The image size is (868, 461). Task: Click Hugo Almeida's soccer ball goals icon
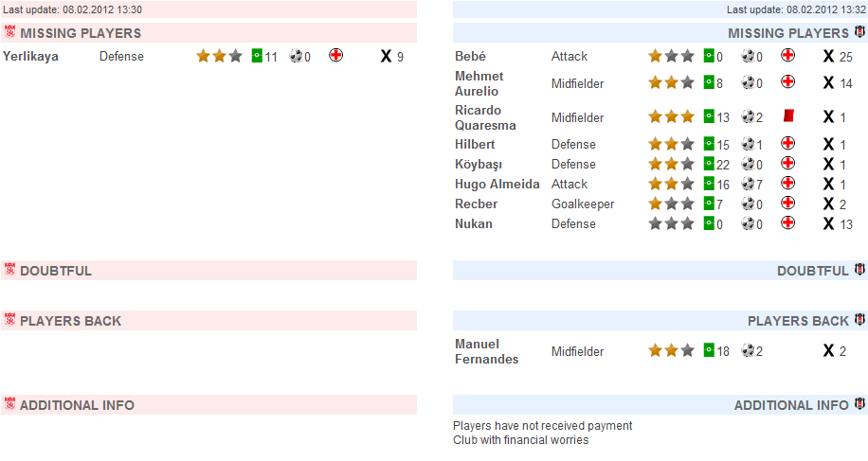[748, 184]
